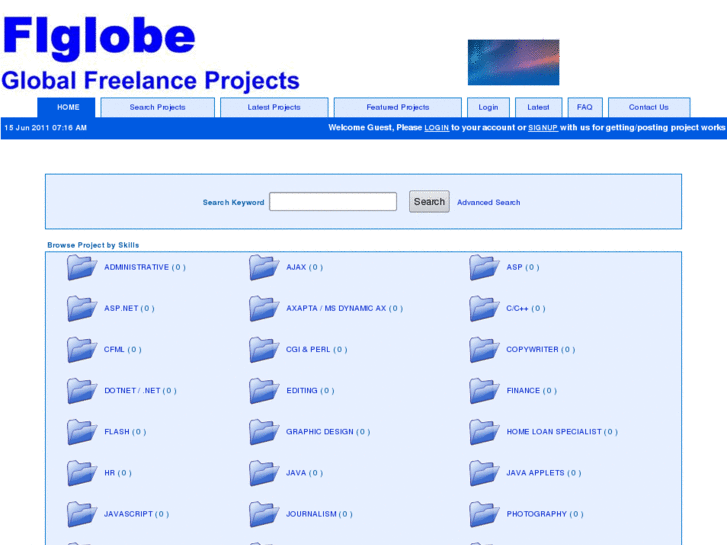Open the JAVA APPLETS ( 0 ) link
The height and width of the screenshot is (545, 727).
(544, 473)
